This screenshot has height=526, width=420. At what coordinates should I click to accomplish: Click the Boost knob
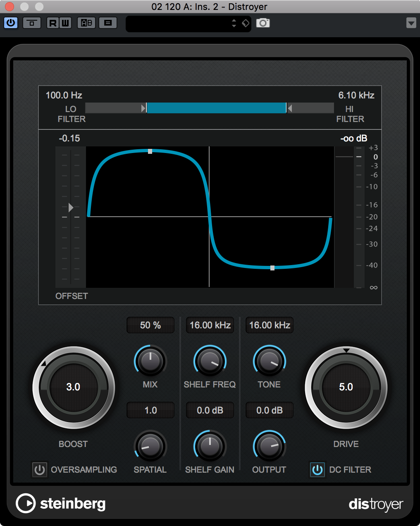pyautogui.click(x=74, y=387)
